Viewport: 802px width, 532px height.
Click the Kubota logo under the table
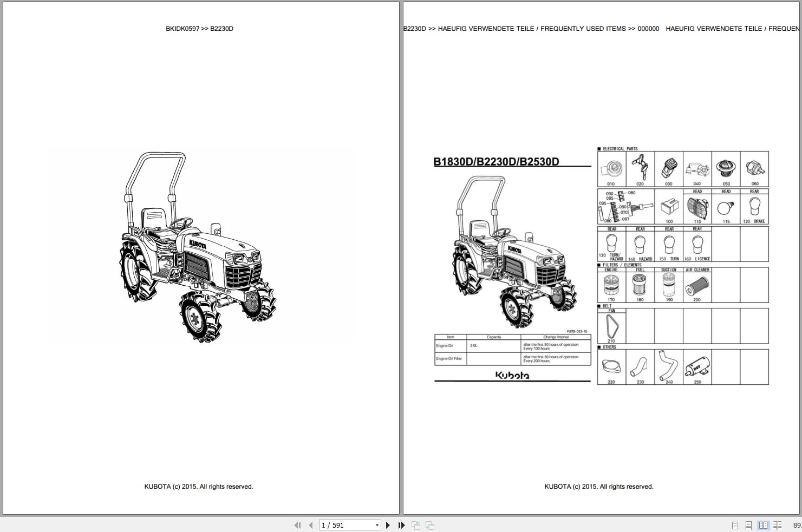tap(512, 375)
